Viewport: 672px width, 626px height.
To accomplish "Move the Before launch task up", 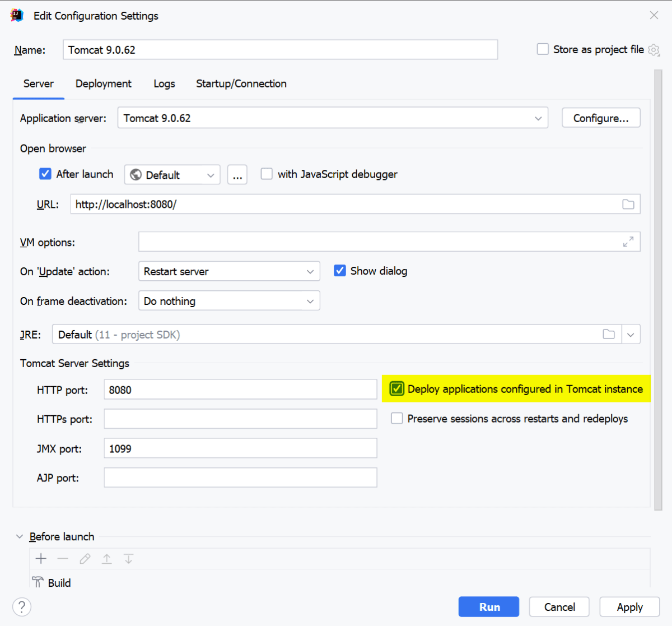I will pyautogui.click(x=106, y=559).
